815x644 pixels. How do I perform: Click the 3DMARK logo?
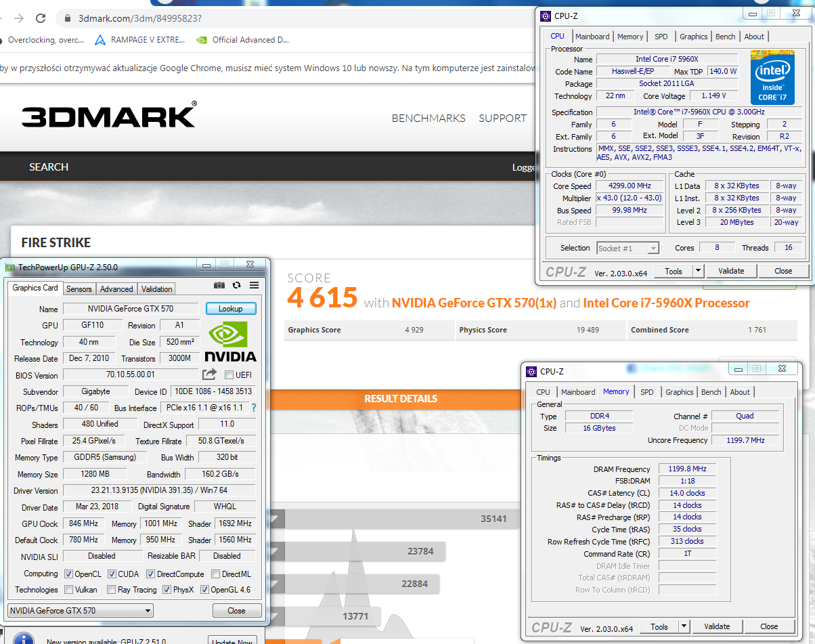click(x=109, y=116)
